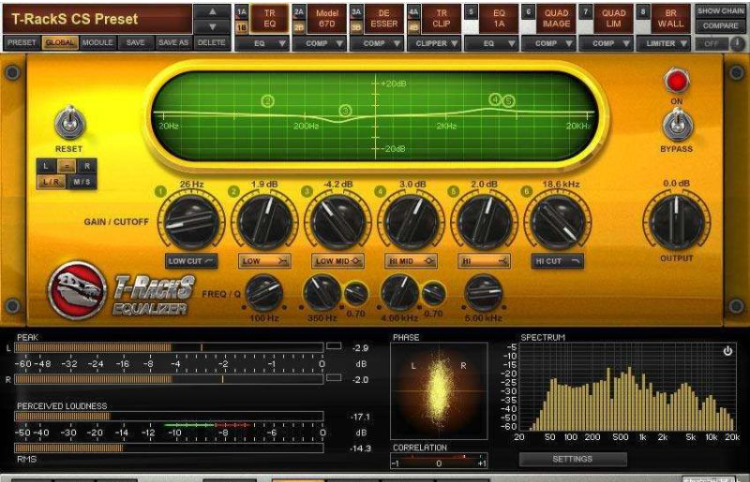Click the OUTPUT gain knob

pyautogui.click(x=677, y=221)
